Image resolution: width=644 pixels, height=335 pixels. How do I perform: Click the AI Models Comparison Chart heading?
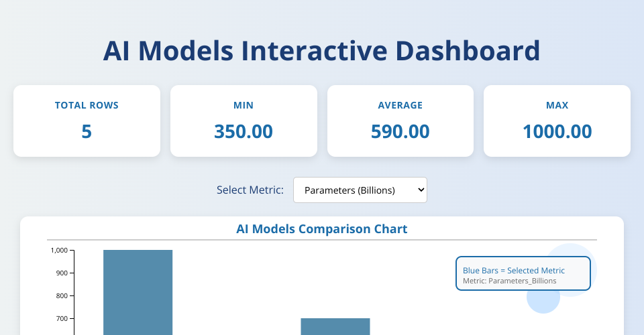point(321,229)
